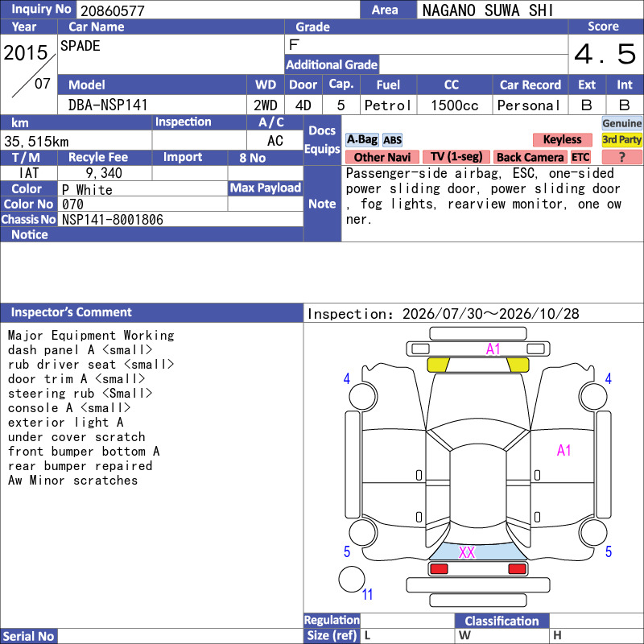644x644 pixels.
Task: Click the ABS equipment badge
Action: [392, 140]
